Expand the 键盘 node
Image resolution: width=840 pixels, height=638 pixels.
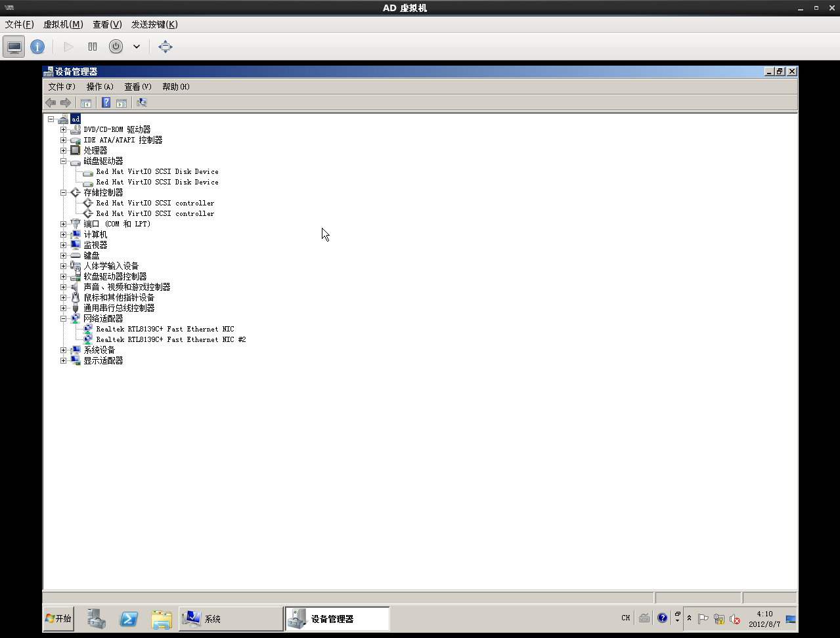(x=63, y=255)
